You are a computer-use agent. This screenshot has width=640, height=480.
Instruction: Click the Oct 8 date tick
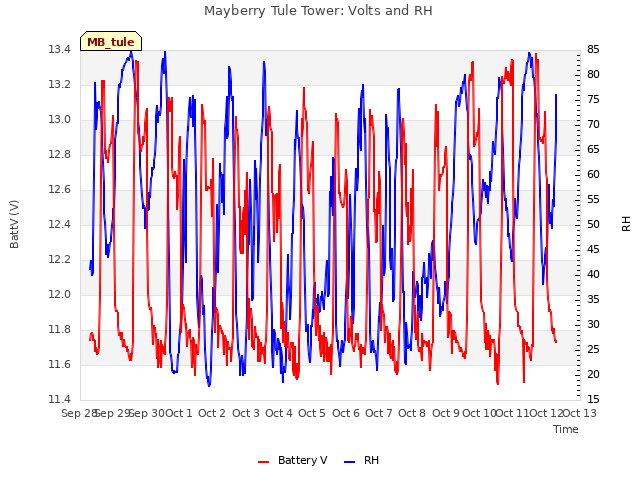pyautogui.click(x=412, y=413)
